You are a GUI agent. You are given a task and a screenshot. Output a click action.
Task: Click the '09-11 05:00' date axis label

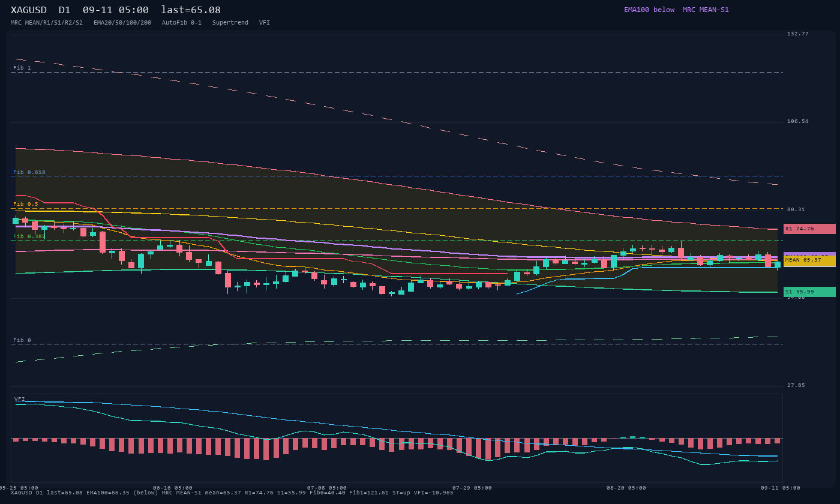(x=781, y=488)
